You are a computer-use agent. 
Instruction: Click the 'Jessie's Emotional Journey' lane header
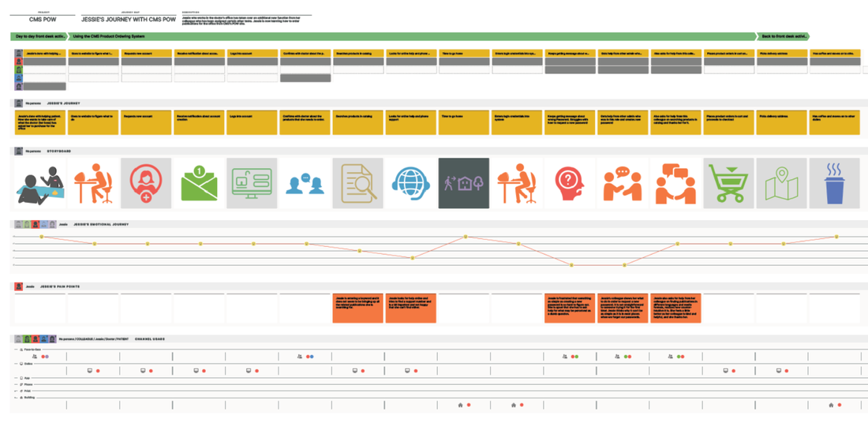tap(101, 224)
